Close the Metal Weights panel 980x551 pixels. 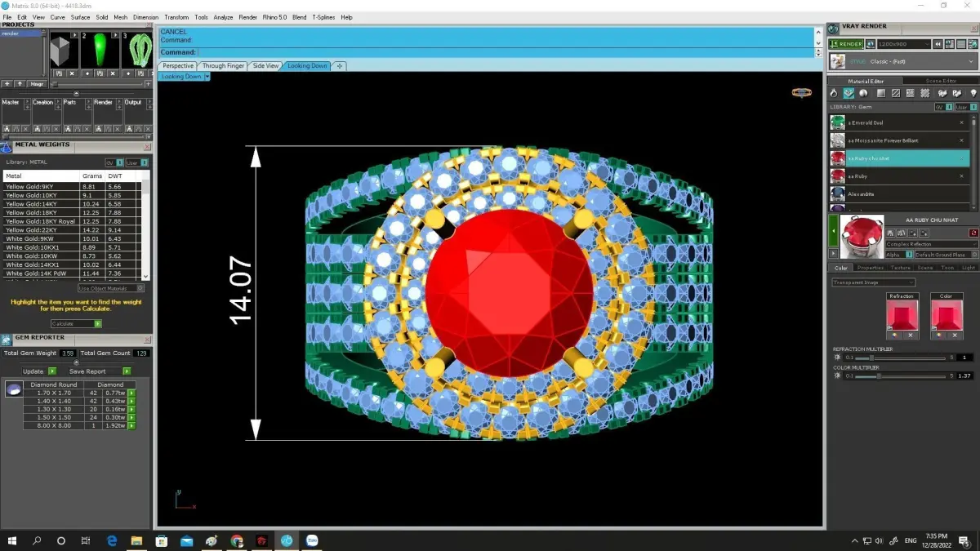(x=148, y=147)
